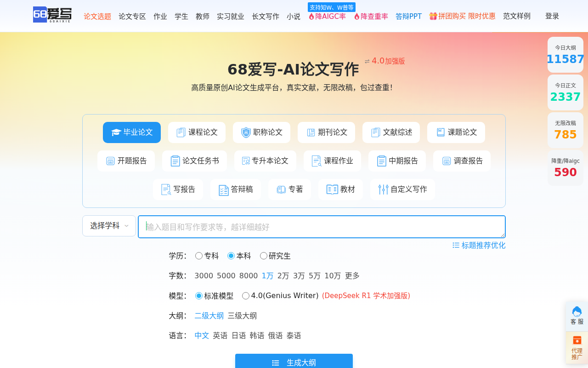Image resolution: width=588 pixels, height=368 pixels.
Task: Open the 学生 menu item
Action: [181, 16]
